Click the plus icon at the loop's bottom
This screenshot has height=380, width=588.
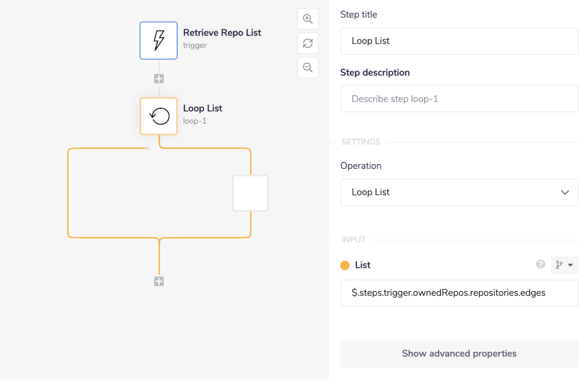158,281
